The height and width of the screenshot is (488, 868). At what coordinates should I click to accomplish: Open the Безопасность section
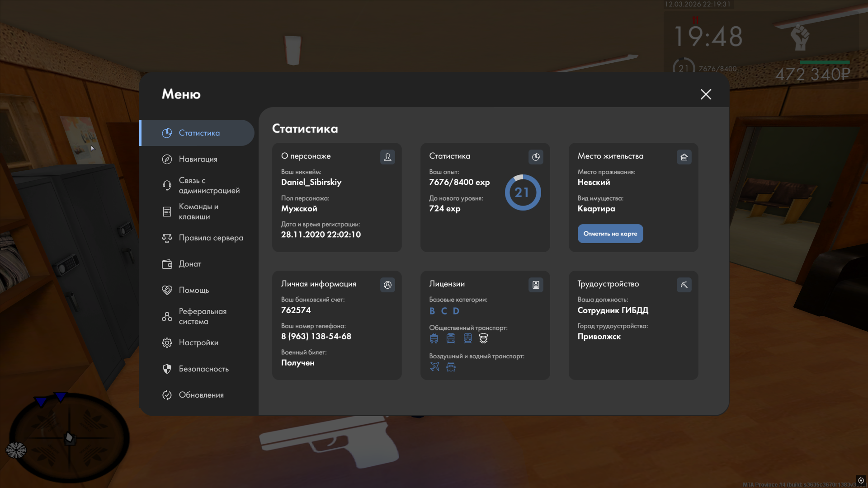pos(203,369)
